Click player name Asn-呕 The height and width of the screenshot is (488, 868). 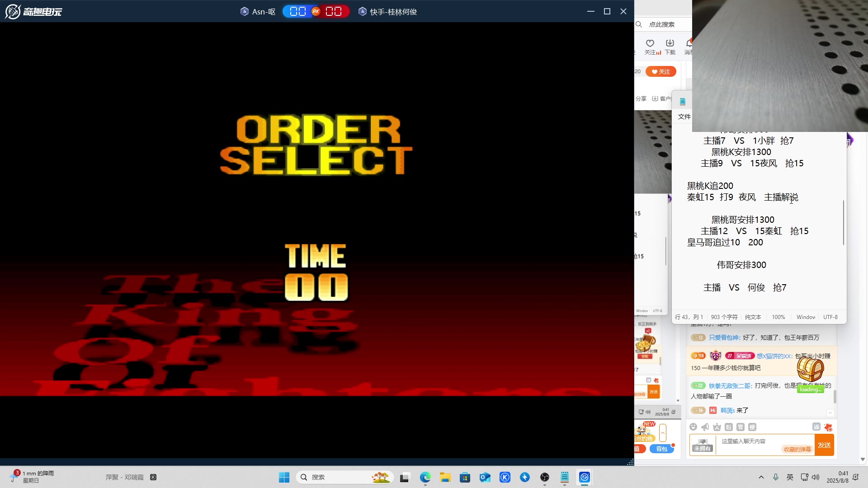[x=264, y=12]
